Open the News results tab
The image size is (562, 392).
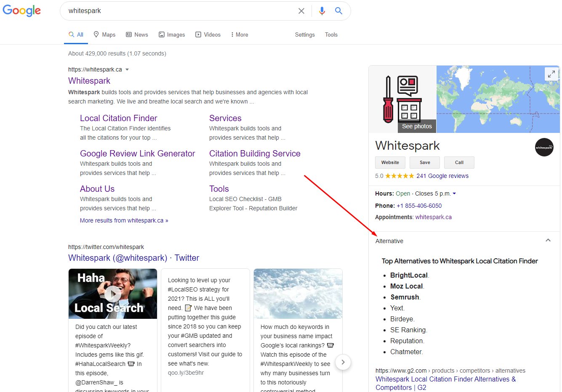[x=137, y=35]
